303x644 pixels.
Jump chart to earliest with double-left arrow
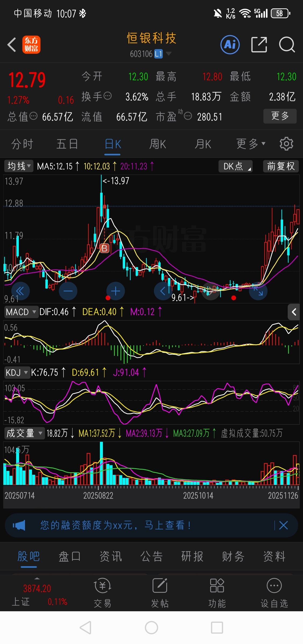pyautogui.click(x=20, y=291)
